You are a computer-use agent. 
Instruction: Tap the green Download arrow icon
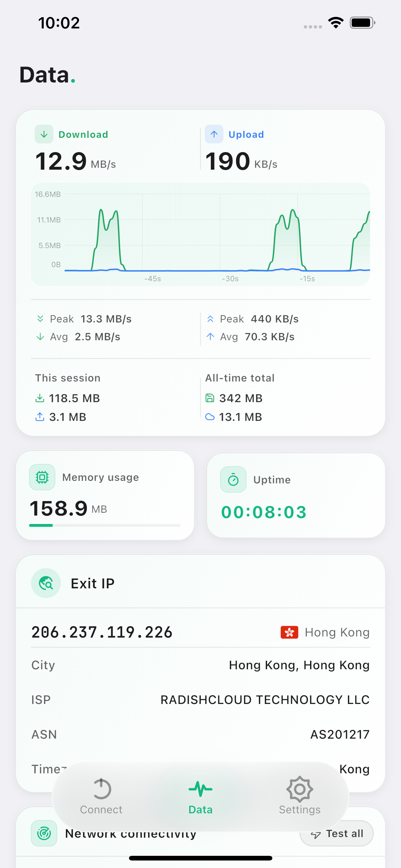coord(44,134)
